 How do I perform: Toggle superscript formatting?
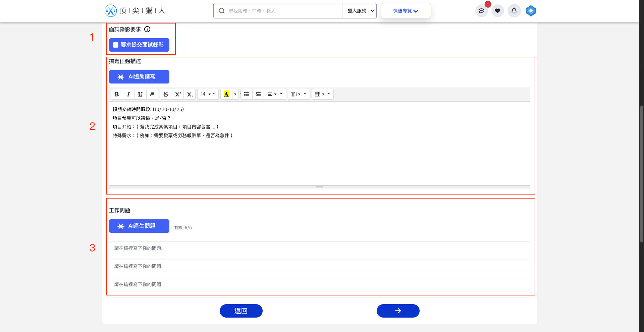178,94
